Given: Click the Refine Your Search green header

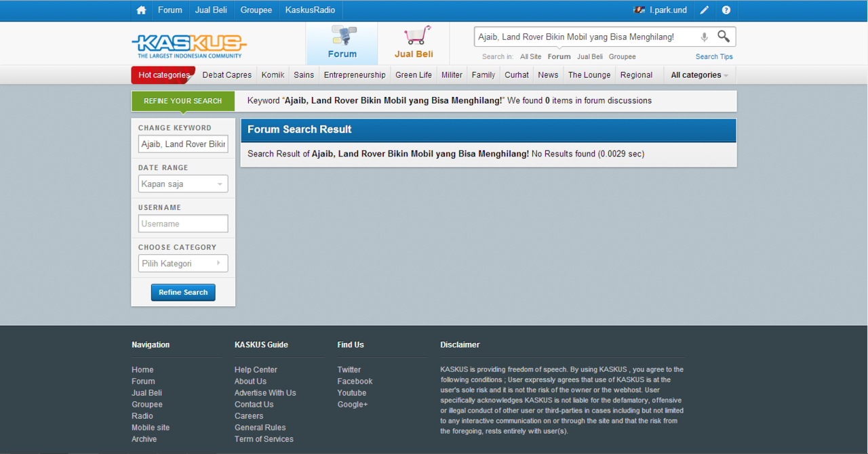Looking at the screenshot, I should click(x=183, y=101).
